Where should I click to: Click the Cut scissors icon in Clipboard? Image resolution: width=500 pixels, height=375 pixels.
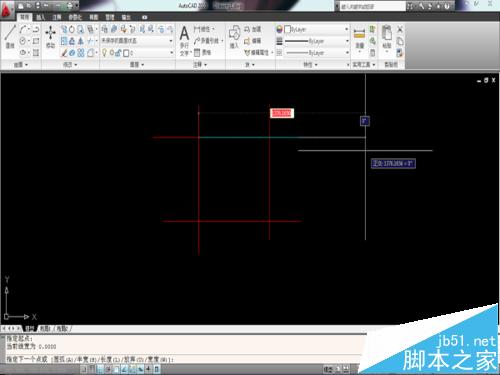coord(400,29)
